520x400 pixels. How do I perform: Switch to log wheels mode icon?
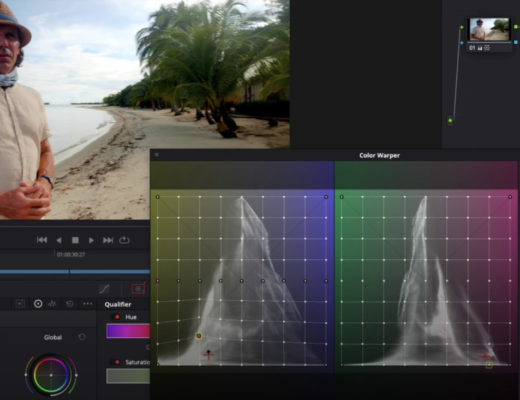coord(52,304)
